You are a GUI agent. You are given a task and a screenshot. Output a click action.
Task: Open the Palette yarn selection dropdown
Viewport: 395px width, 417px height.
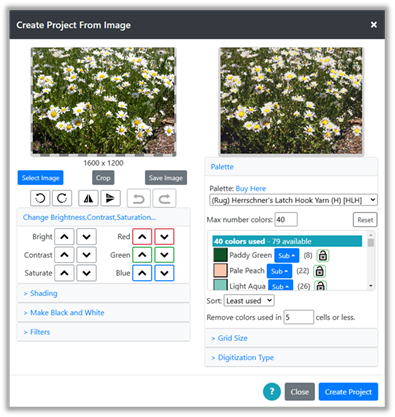click(x=294, y=200)
